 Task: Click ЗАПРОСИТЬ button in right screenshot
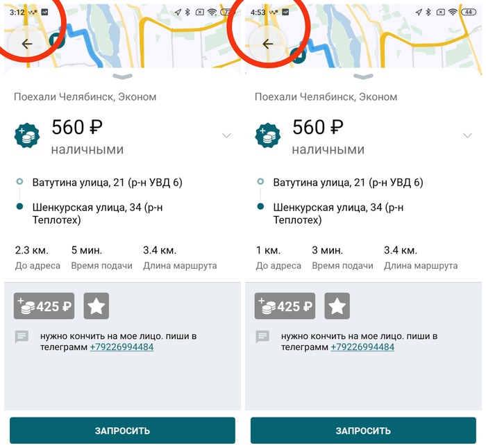point(363,431)
